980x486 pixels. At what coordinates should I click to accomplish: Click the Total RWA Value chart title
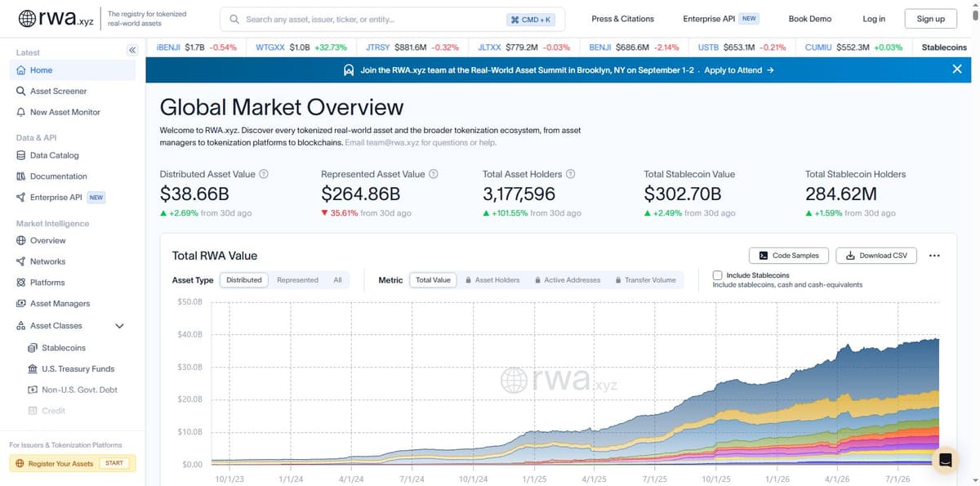click(x=215, y=256)
